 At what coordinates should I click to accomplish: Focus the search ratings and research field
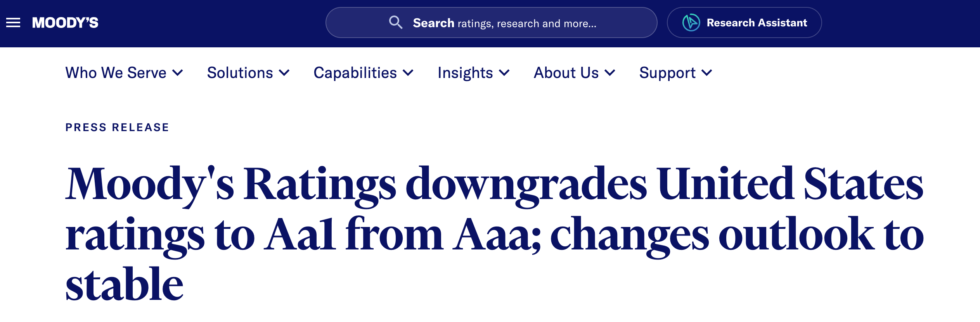(504, 23)
